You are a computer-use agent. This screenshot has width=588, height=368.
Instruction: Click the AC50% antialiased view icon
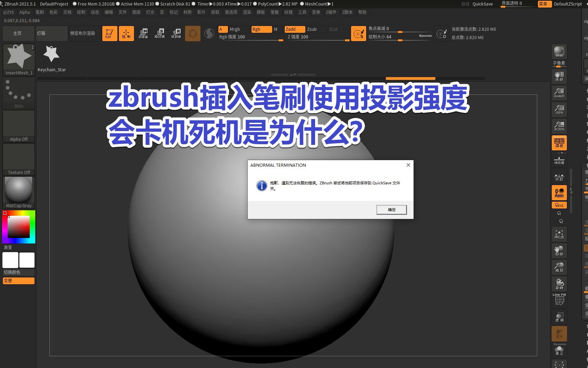tap(559, 126)
